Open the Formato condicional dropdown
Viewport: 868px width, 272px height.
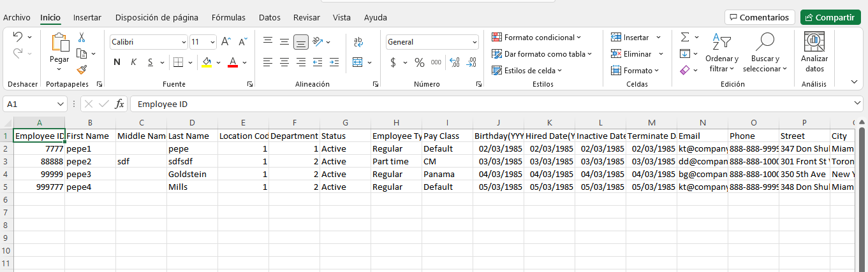pos(536,38)
